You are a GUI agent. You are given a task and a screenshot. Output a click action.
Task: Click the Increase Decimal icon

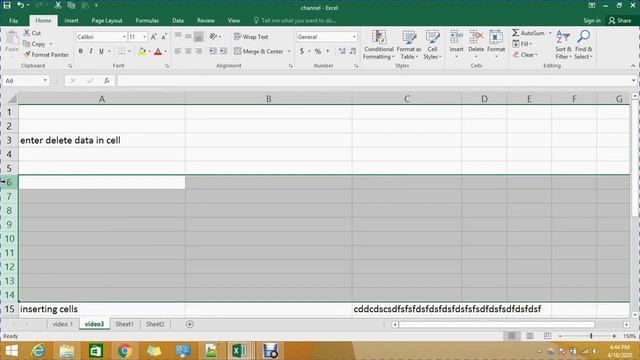[342, 51]
